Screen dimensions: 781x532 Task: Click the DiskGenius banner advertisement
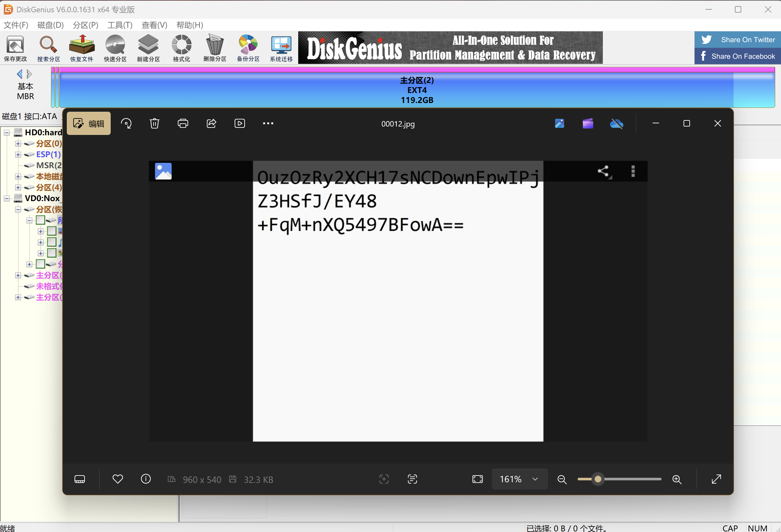[450, 48]
